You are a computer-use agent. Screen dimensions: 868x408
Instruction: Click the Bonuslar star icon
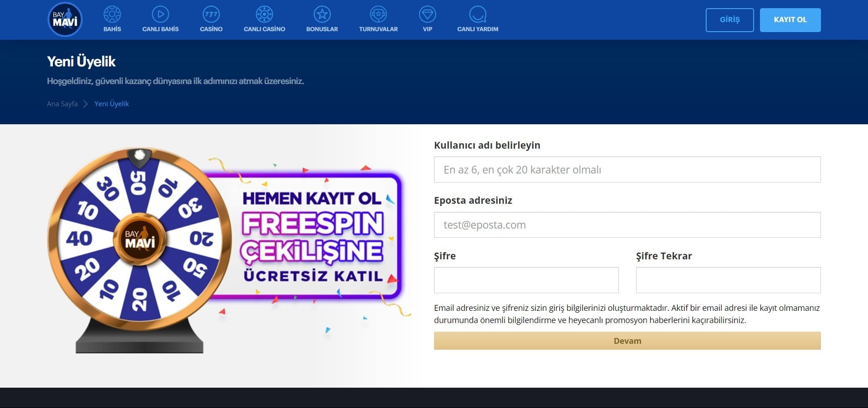[322, 14]
